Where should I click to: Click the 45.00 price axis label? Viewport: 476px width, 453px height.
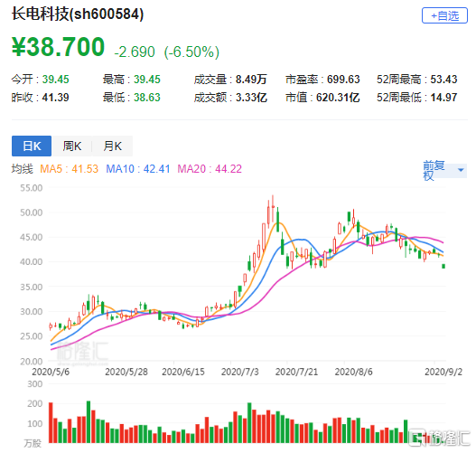(32, 237)
